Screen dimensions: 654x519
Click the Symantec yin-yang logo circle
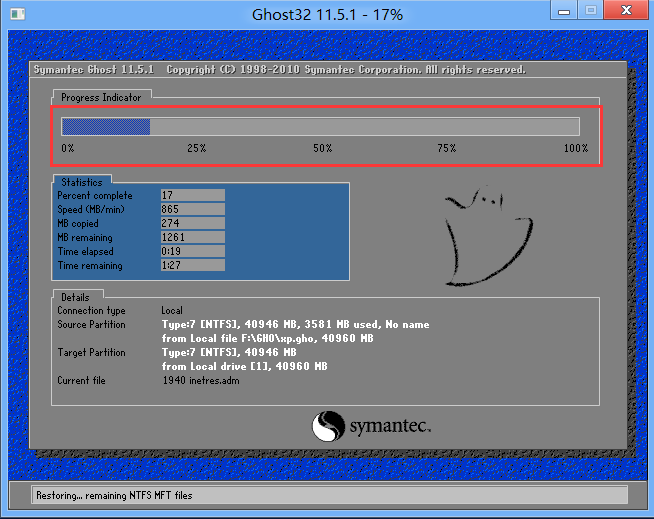pos(328,427)
